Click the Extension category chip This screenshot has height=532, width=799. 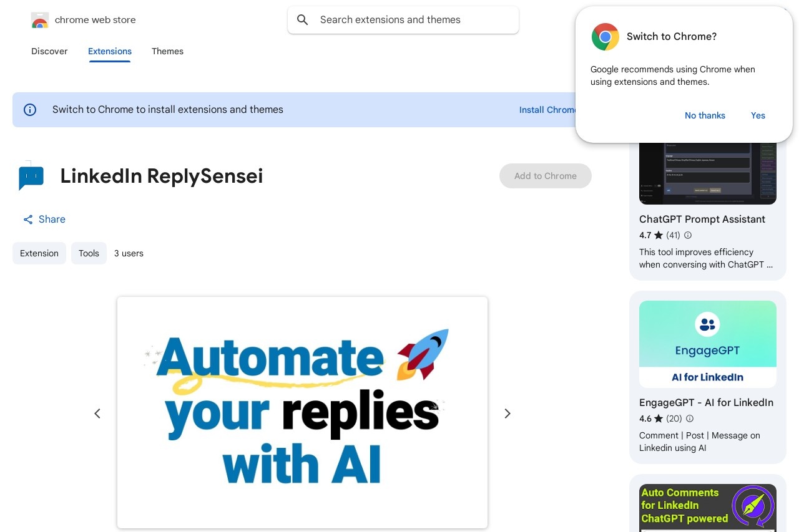tap(39, 253)
